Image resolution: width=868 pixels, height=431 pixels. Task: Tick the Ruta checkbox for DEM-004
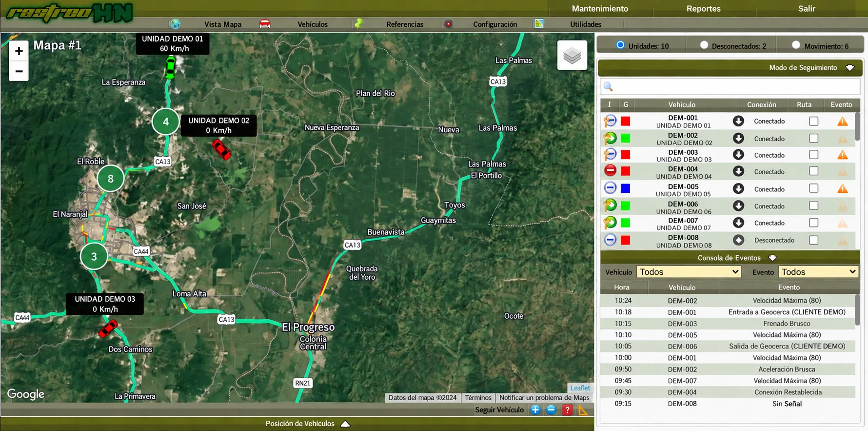pos(813,171)
